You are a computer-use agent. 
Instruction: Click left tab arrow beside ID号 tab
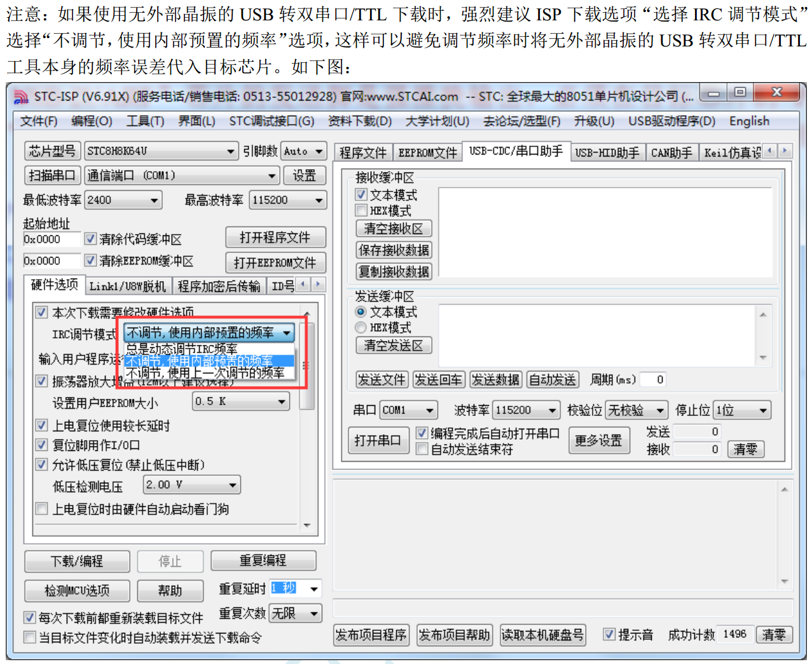[304, 284]
